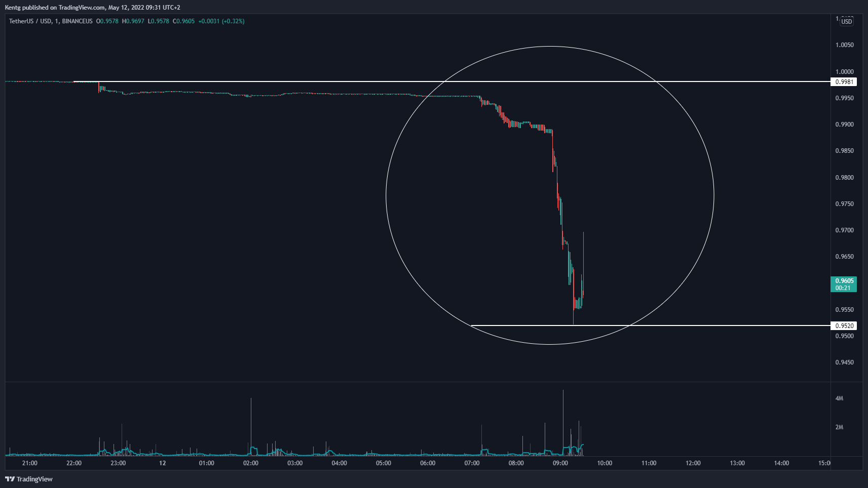This screenshot has width=868, height=488.
Task: Click the 01:00 time axis label
Action: point(207,463)
